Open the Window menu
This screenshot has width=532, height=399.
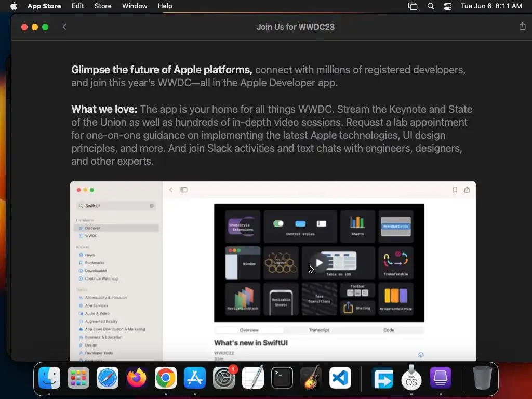[x=135, y=6]
